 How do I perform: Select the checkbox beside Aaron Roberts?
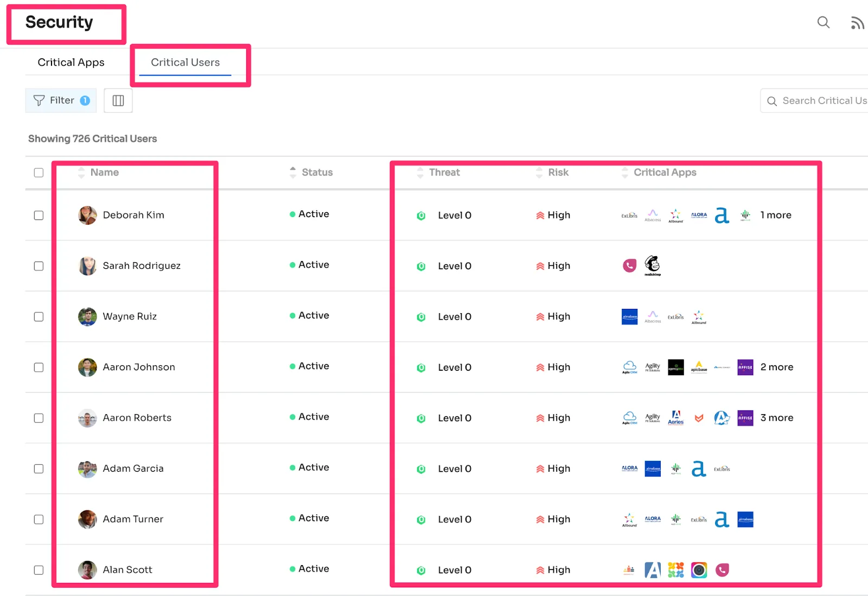(39, 418)
